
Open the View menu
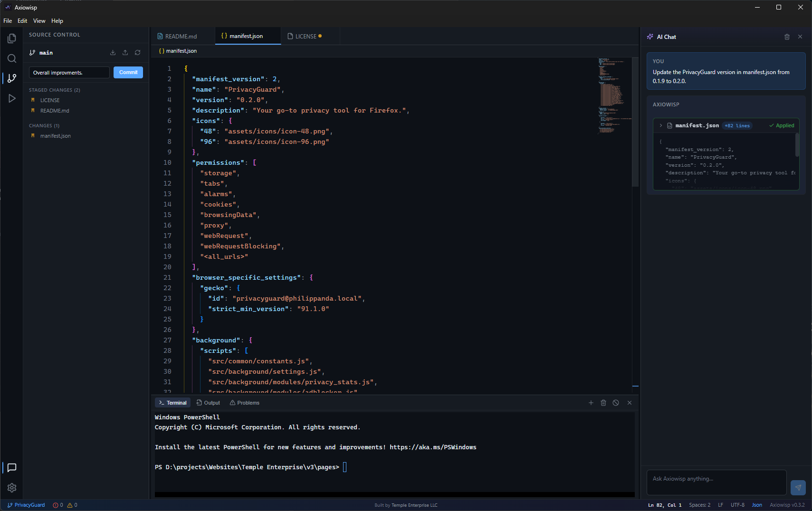coord(39,20)
